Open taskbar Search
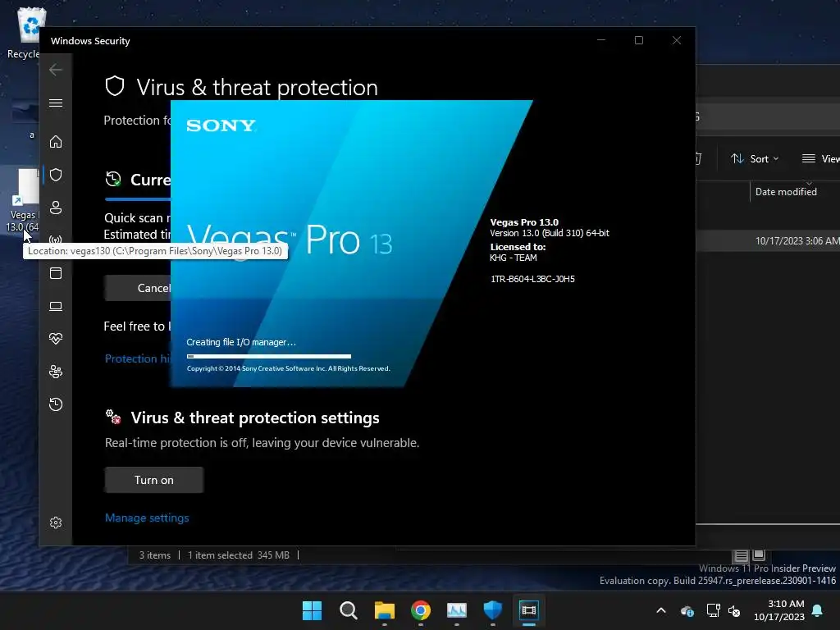Screen dimensions: 840x630 click(348, 610)
